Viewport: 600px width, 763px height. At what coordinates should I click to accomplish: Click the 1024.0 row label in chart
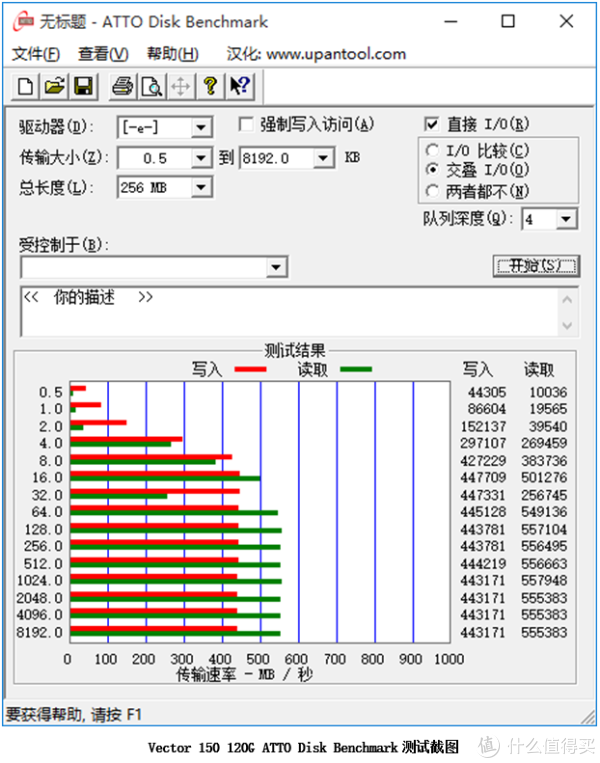click(x=40, y=581)
